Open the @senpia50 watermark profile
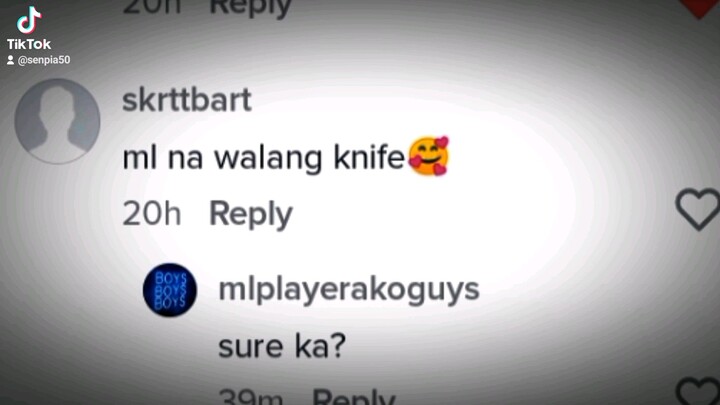The height and width of the screenshot is (405, 720). (44, 60)
